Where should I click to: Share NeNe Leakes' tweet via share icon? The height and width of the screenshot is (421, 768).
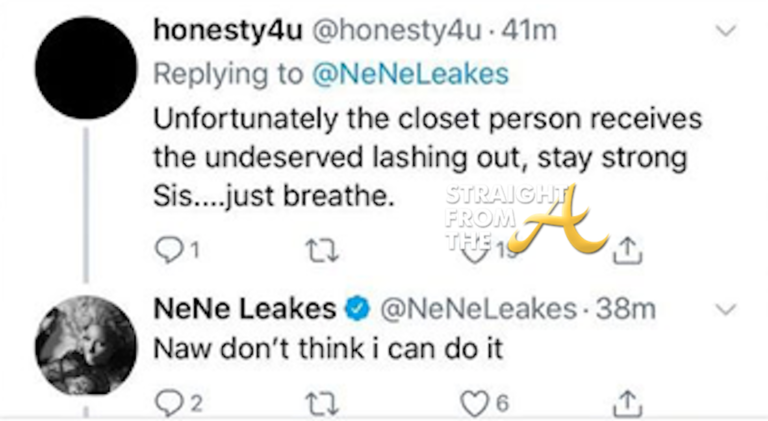point(627,402)
